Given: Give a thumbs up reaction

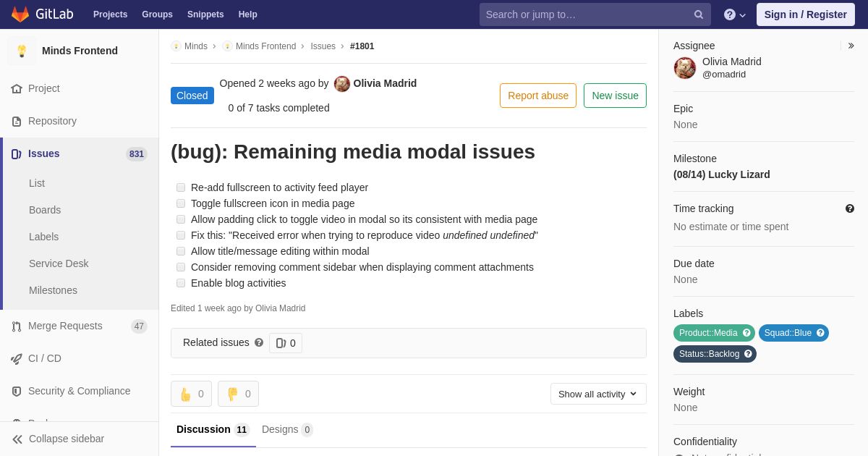Looking at the screenshot, I should [191, 394].
